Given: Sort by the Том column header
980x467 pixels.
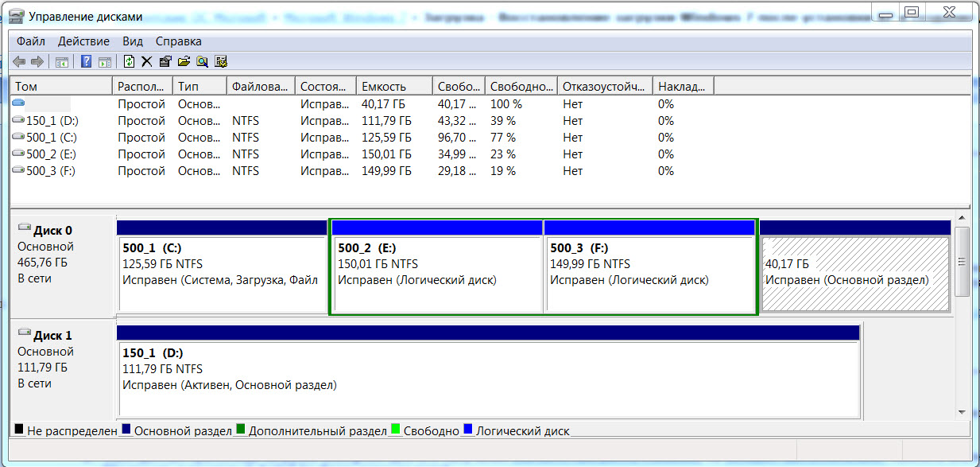Looking at the screenshot, I should pos(63,86).
